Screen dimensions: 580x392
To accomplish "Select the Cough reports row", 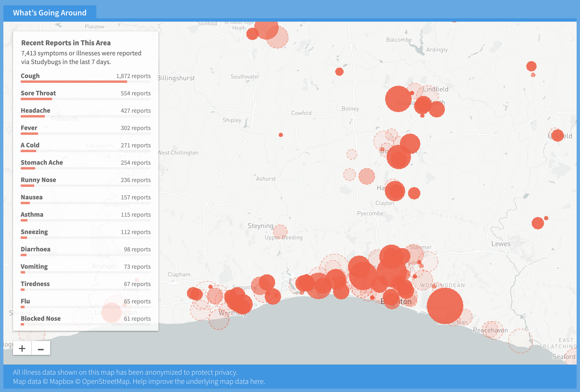I will point(86,78).
